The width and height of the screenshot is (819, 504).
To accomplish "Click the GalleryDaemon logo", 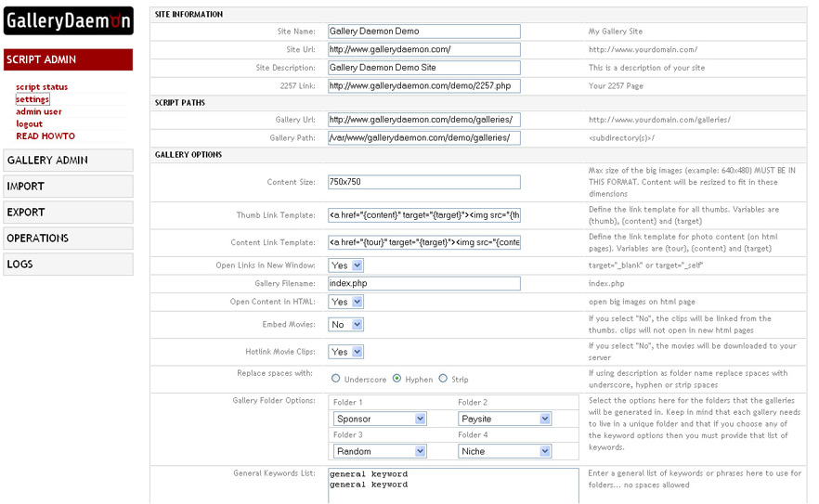I will tap(69, 21).
